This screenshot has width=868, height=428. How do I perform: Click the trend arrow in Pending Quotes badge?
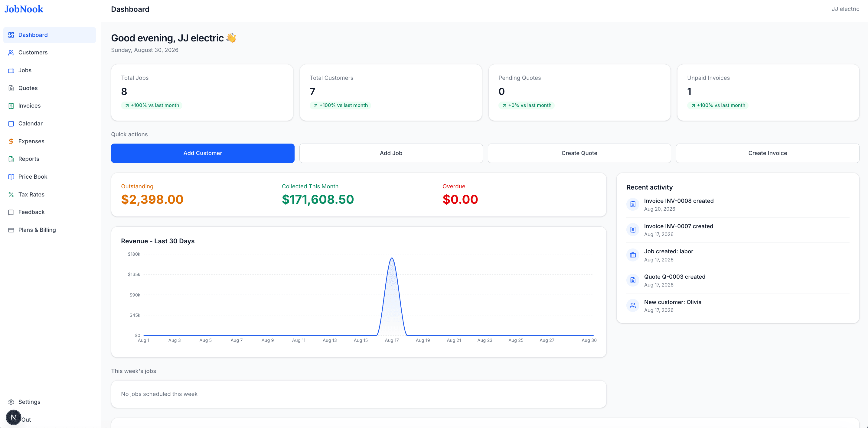(504, 105)
